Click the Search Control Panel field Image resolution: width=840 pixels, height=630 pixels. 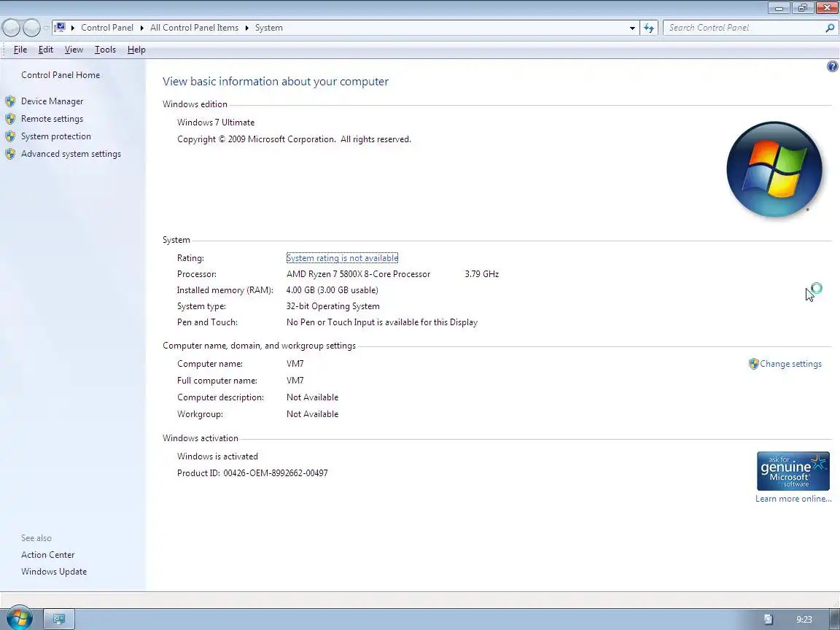(744, 28)
